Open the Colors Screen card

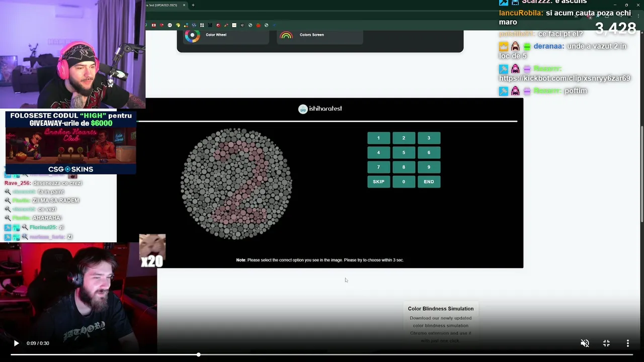pos(319,35)
